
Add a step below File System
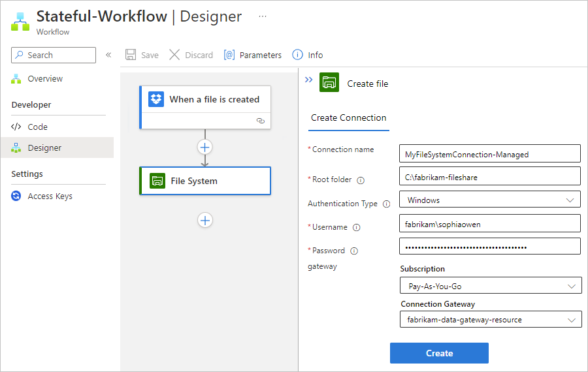[x=205, y=221]
